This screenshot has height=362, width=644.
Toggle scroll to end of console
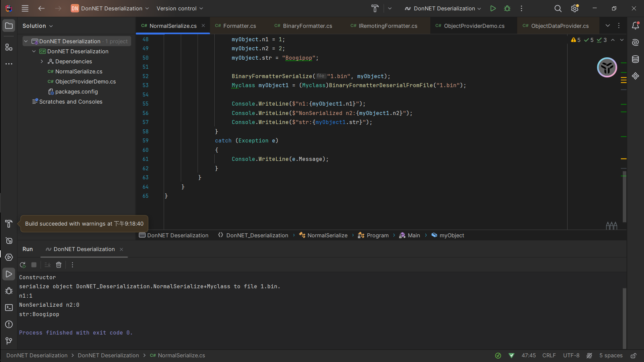tap(48, 265)
